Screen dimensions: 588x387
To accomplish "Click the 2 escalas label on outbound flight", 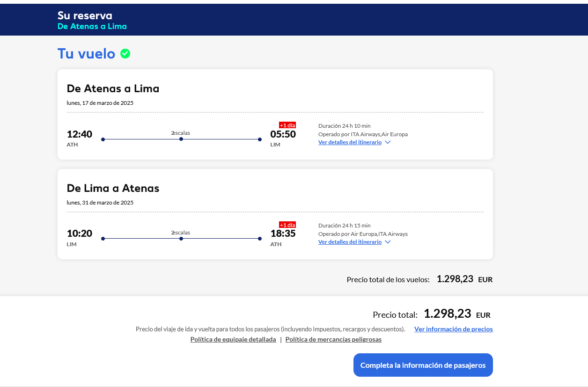I will (181, 133).
